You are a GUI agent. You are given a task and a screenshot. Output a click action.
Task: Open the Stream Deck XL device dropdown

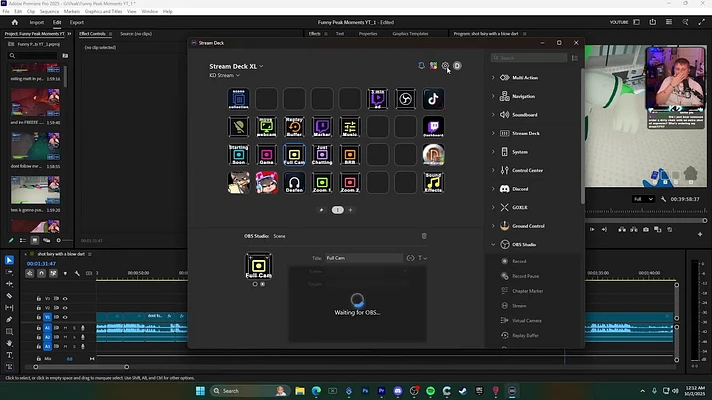pos(236,66)
